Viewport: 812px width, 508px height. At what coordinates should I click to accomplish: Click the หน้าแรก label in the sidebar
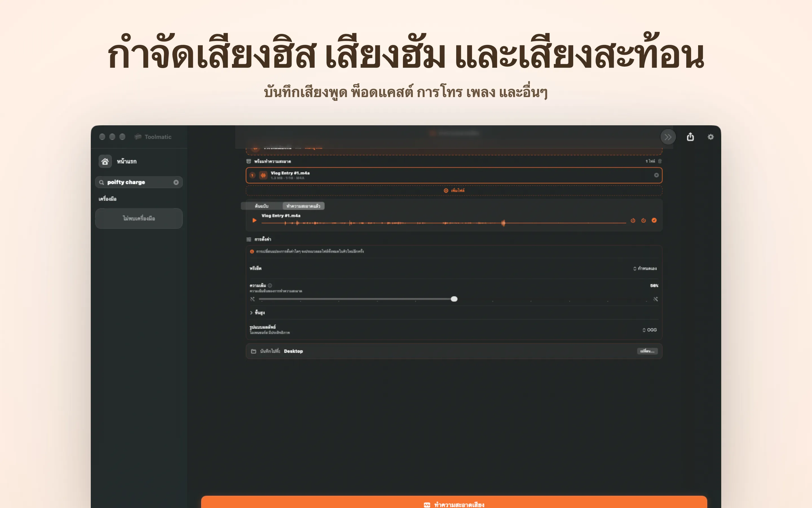(127, 162)
